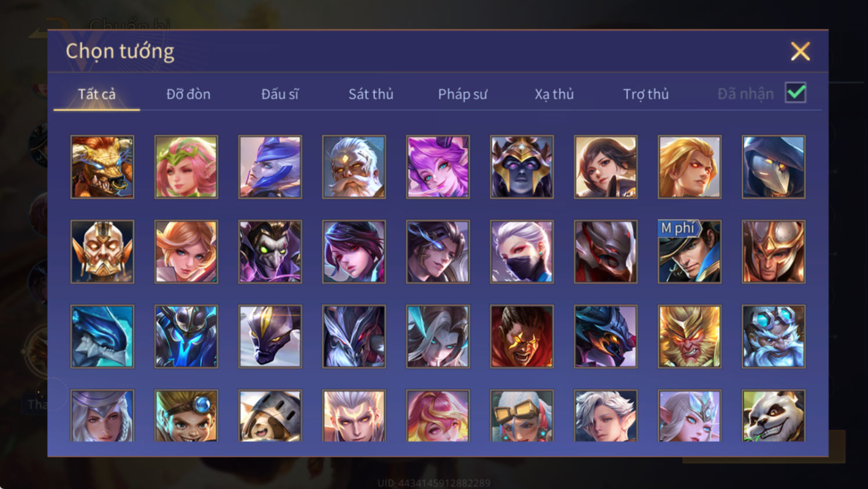The width and height of the screenshot is (868, 489).
Task: Switch to the "Đỡ đòn" tab
Action: 188,94
